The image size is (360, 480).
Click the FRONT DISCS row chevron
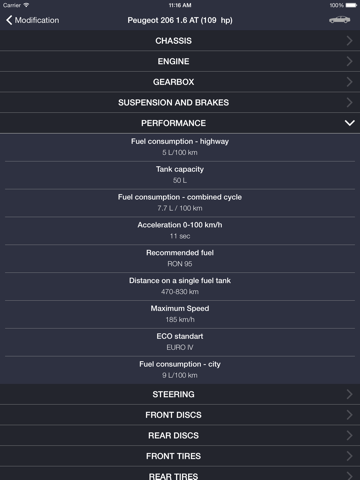pos(349,415)
